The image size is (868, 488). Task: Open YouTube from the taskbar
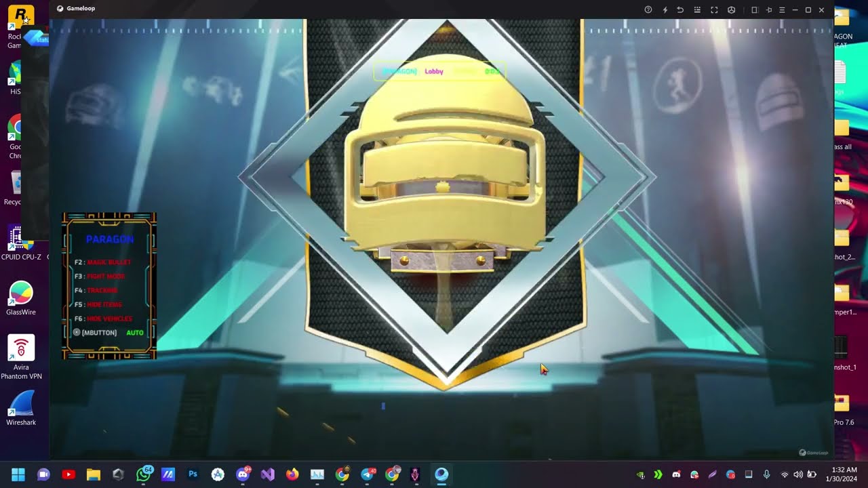(x=68, y=474)
